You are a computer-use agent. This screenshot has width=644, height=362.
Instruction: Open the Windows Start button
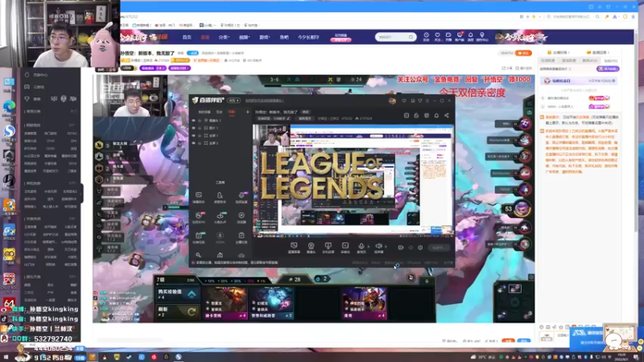click(6, 357)
